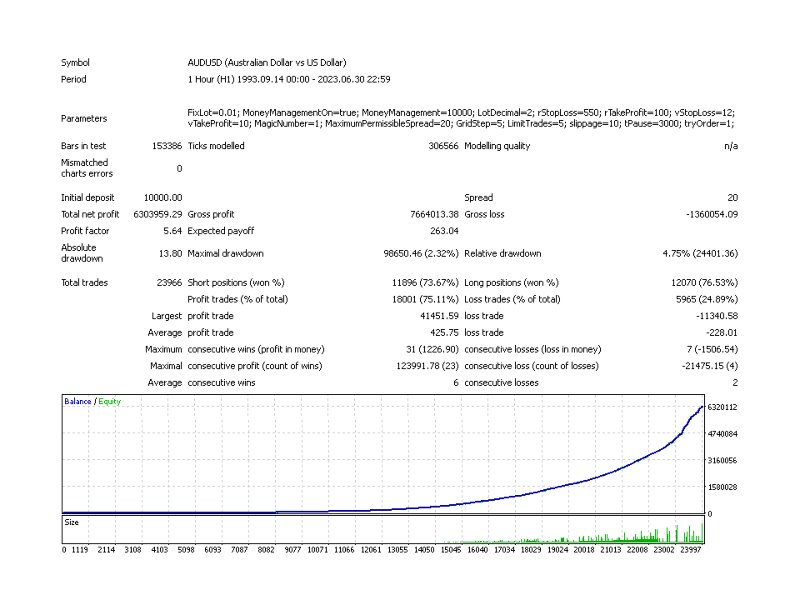
Task: Click the Parameters FixLot settings text
Action: 461,118
